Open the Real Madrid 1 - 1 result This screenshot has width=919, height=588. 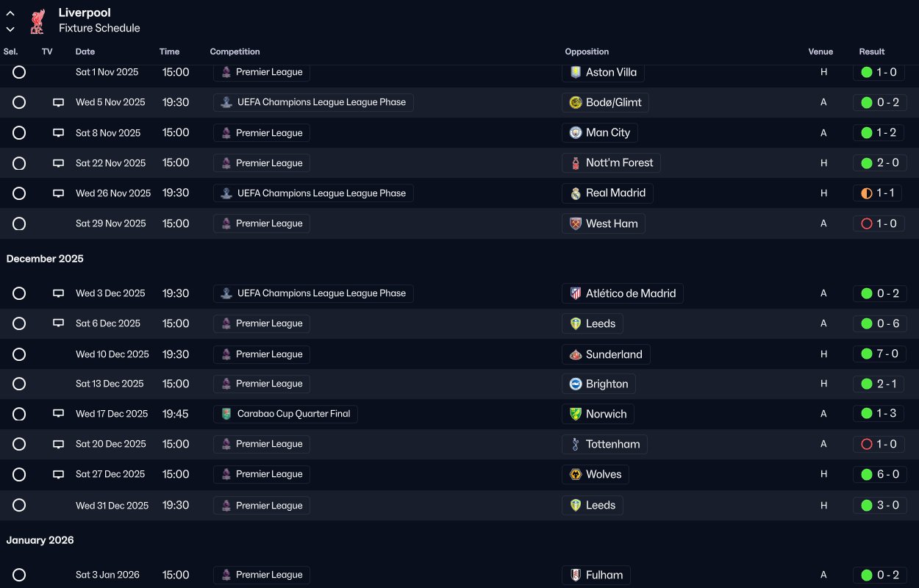(x=879, y=193)
